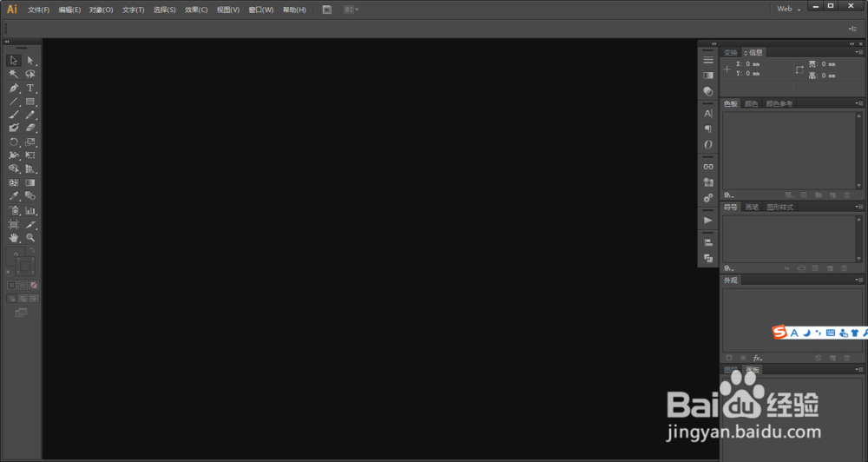Open the 色板 panel flyout menu

point(858,103)
